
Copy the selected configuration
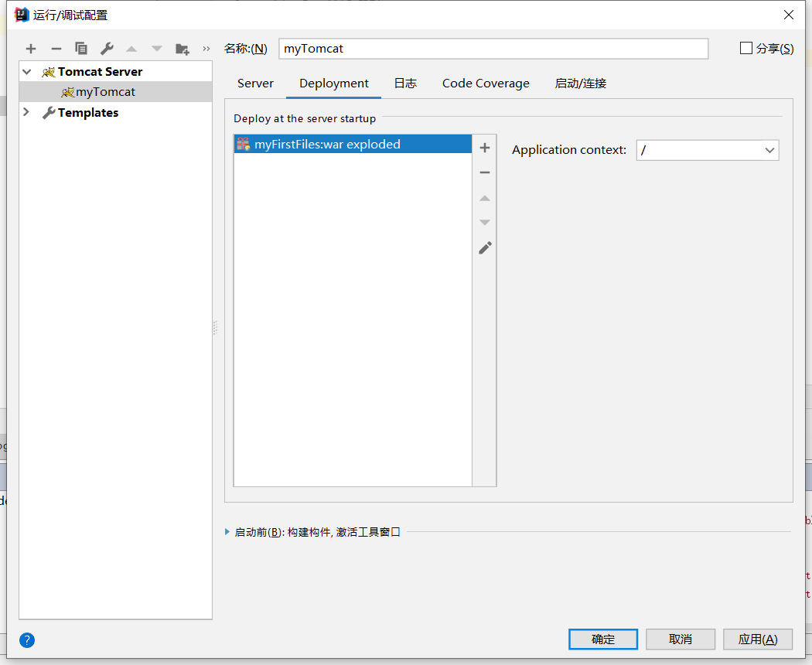point(80,49)
